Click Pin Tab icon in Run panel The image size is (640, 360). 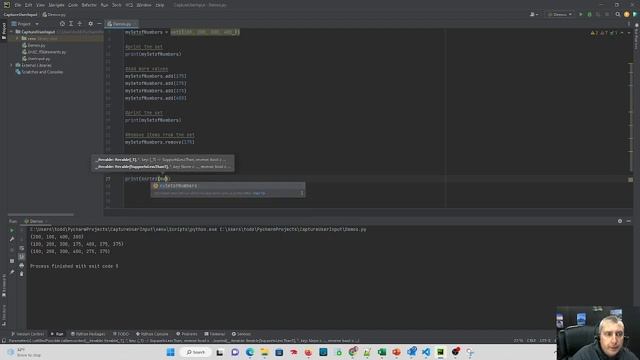click(12, 272)
